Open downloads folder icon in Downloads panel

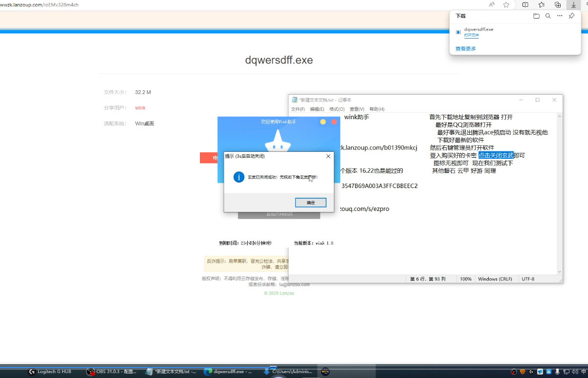[x=536, y=16]
